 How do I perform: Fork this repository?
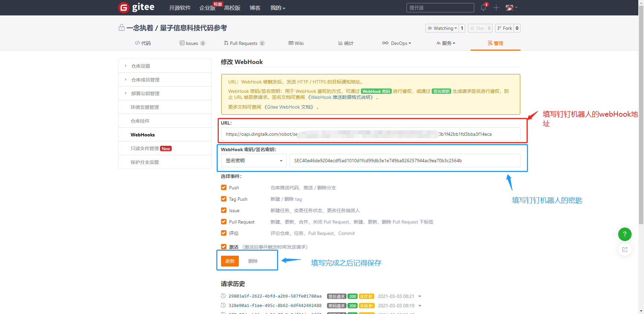[504, 28]
